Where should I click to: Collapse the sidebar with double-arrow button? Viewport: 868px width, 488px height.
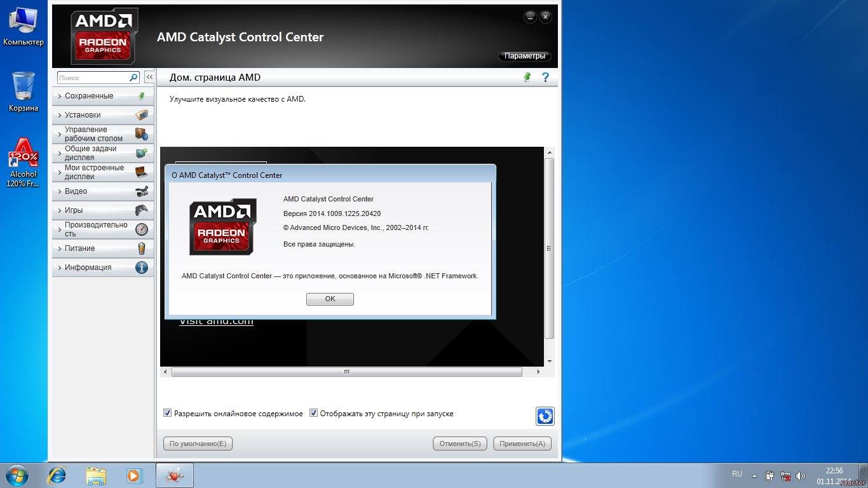(149, 77)
